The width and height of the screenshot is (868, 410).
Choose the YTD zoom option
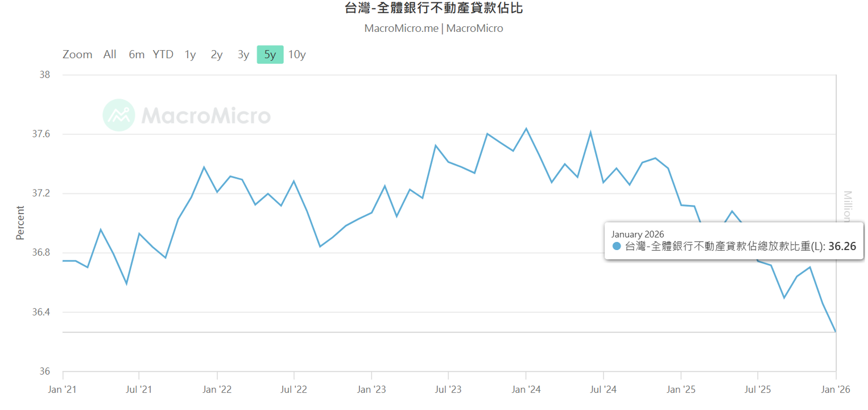click(x=163, y=55)
